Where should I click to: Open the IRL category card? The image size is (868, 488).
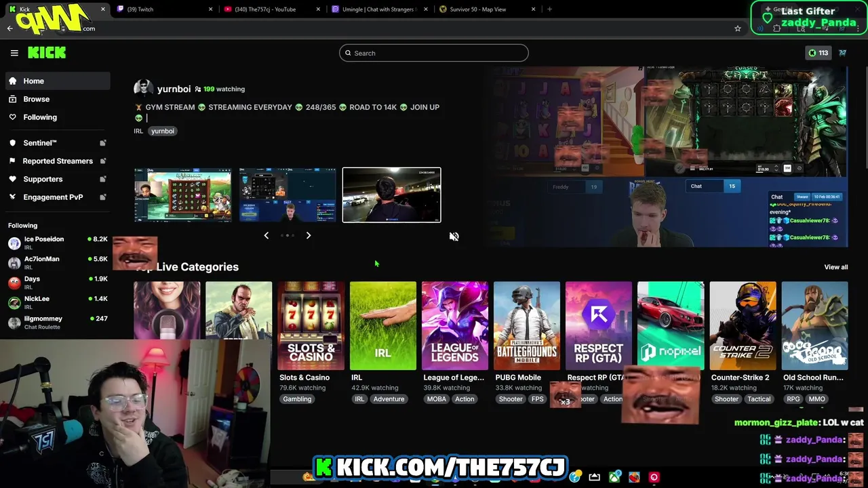[x=383, y=326]
